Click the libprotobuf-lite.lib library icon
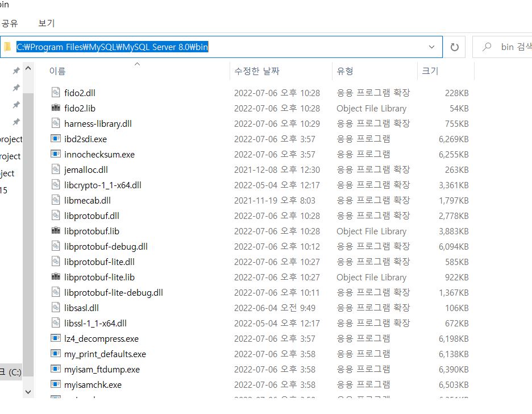The image size is (532, 414). [x=56, y=277]
